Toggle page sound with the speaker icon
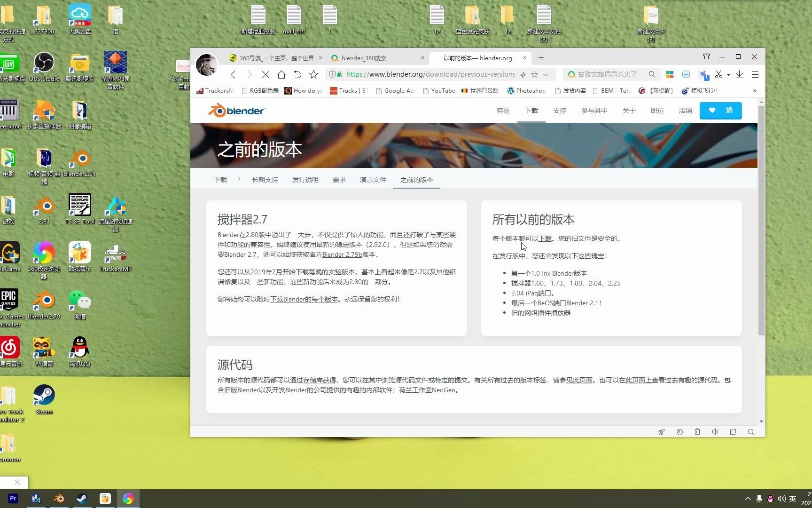Image resolution: width=812 pixels, height=508 pixels. point(715,432)
